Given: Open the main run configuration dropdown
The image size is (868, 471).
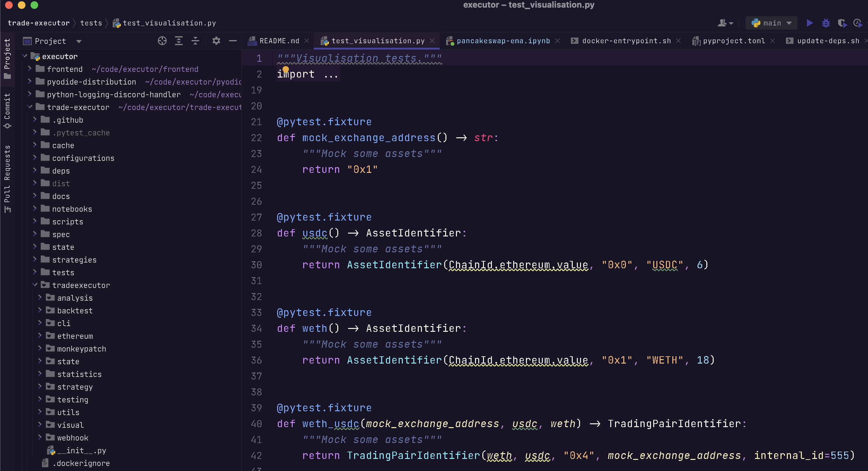Looking at the screenshot, I should [772, 23].
